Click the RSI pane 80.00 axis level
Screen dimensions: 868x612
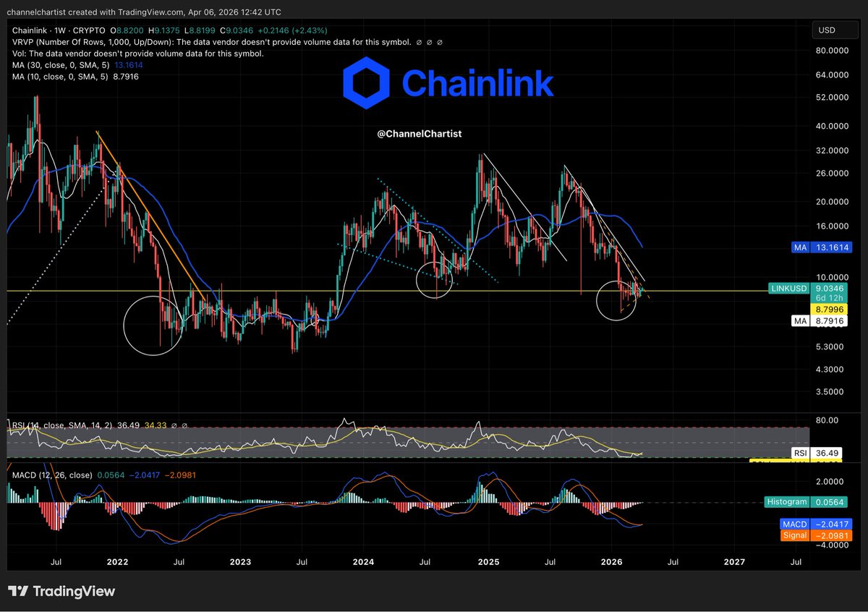coord(827,420)
